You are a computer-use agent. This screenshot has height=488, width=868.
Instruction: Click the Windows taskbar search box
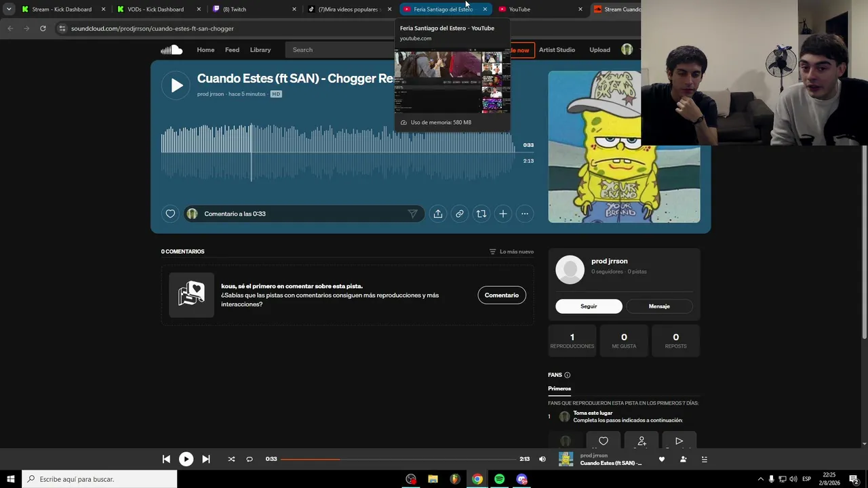[100, 479]
